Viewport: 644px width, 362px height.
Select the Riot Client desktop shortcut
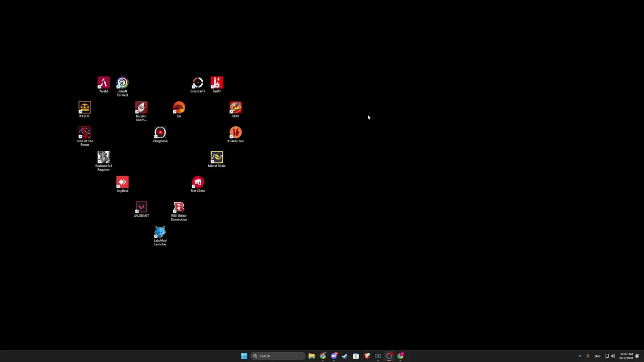click(198, 185)
